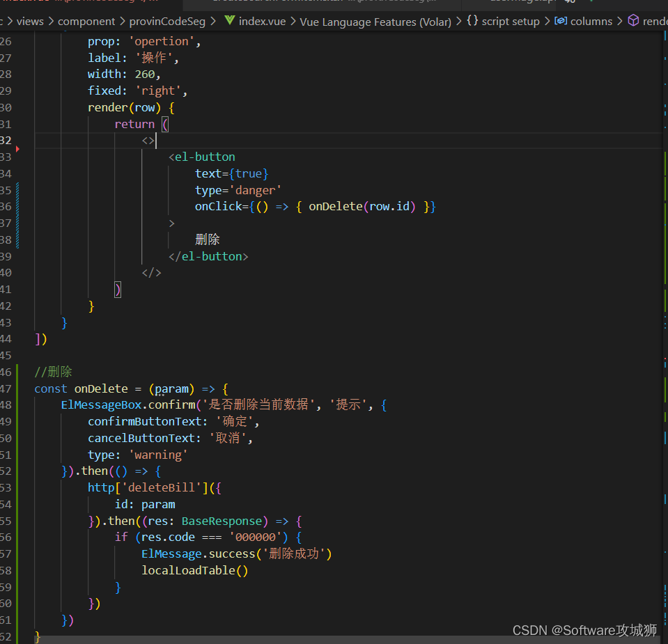Open the views breadcrumb folder

tap(30, 22)
